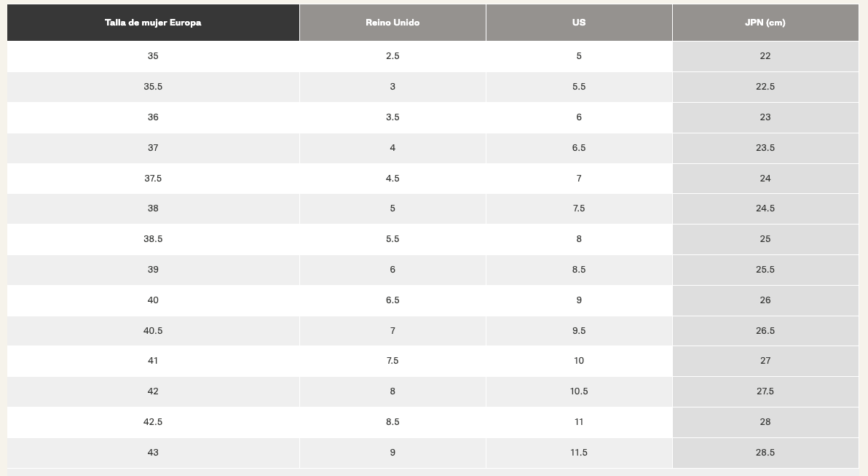The width and height of the screenshot is (868, 476).
Task: Select the JPN value 24.5 cell
Action: (765, 208)
